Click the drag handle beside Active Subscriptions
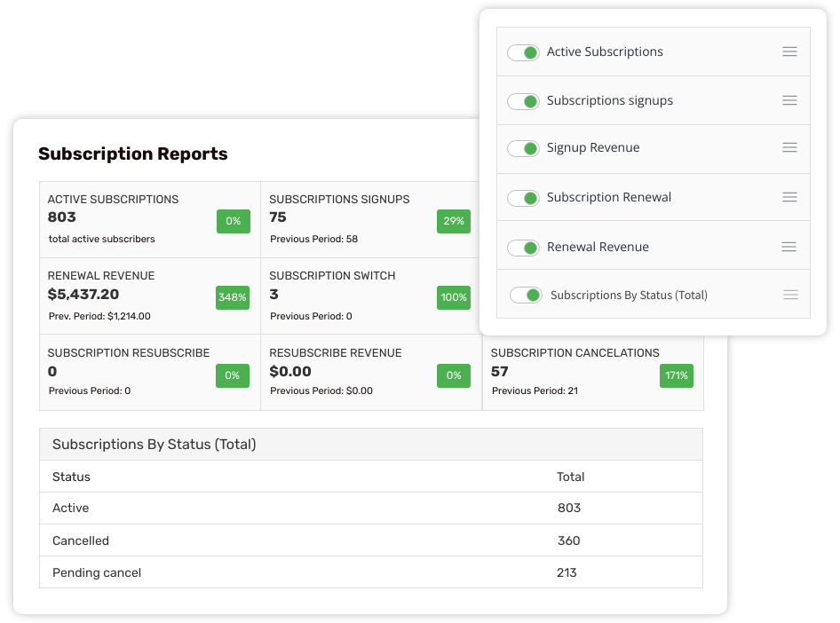Viewport: 840px width, 623px height. 789,51
